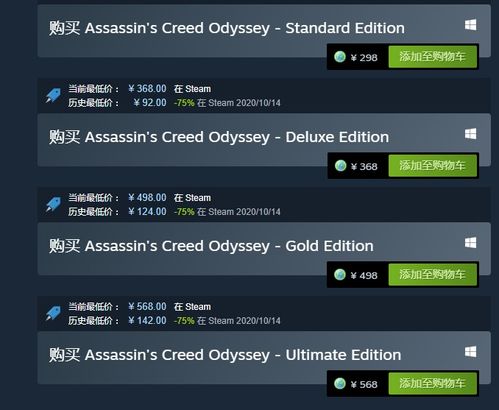
Task: Click Windows icon on Standard Edition row
Action: coord(471,25)
